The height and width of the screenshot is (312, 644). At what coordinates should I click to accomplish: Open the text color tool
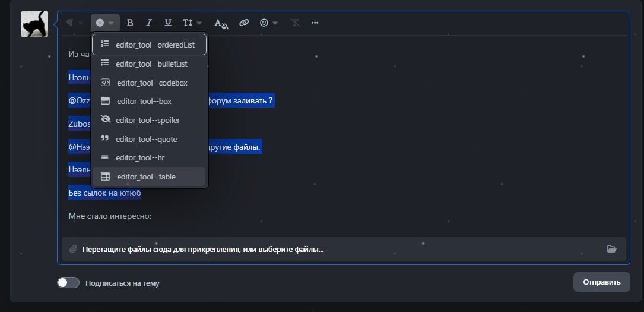(221, 23)
